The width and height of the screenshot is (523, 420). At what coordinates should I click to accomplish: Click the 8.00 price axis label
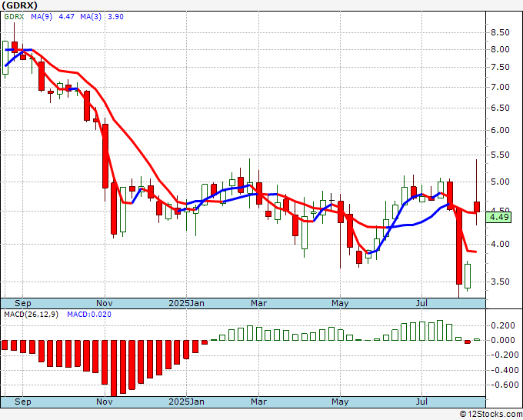pos(500,49)
